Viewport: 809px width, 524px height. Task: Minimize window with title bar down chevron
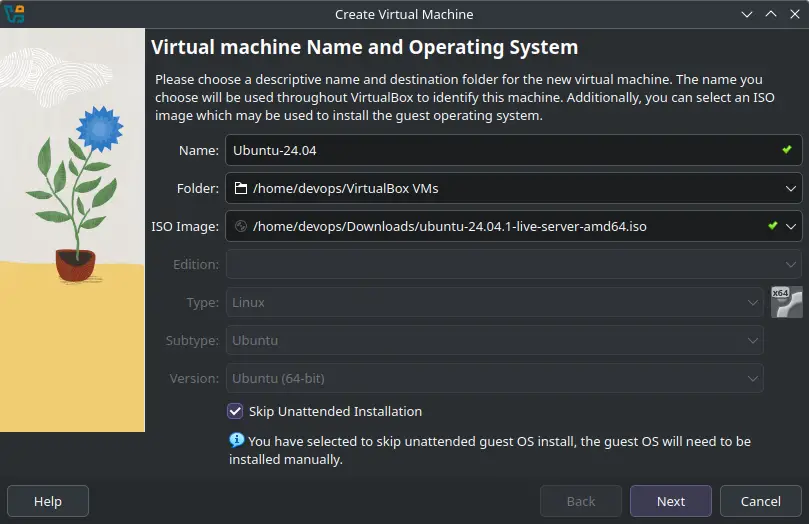(x=747, y=14)
